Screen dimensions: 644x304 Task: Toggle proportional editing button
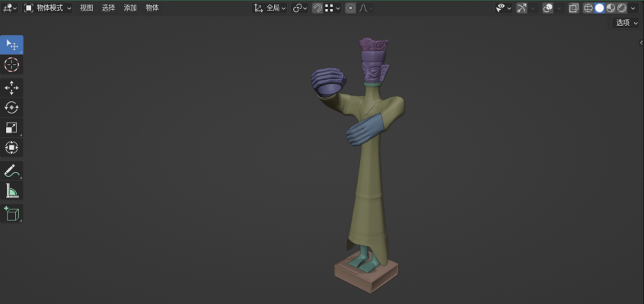click(x=350, y=8)
